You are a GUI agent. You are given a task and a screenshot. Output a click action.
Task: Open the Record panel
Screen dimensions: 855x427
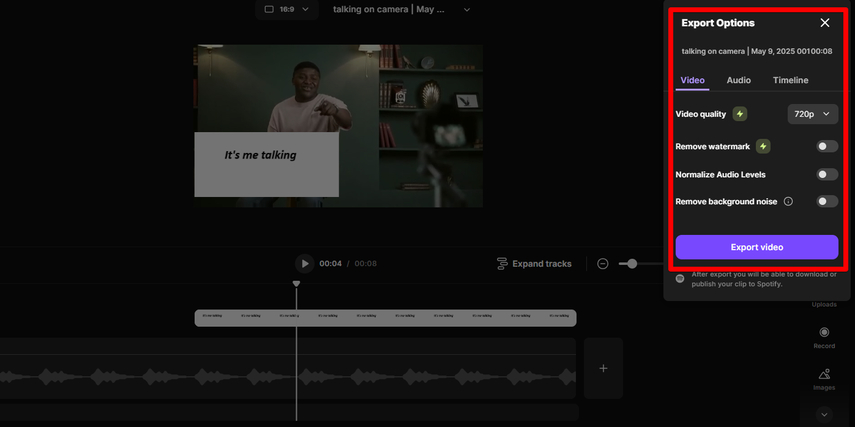[x=824, y=338]
